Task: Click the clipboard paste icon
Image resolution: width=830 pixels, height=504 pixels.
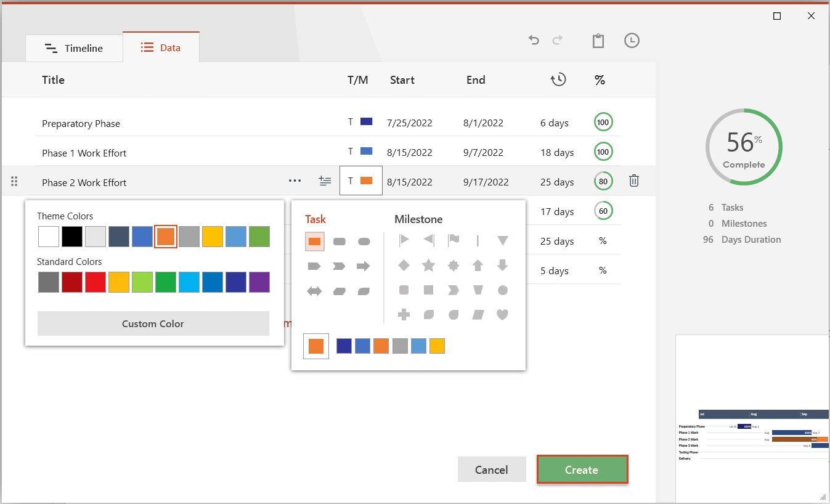Action: click(598, 41)
